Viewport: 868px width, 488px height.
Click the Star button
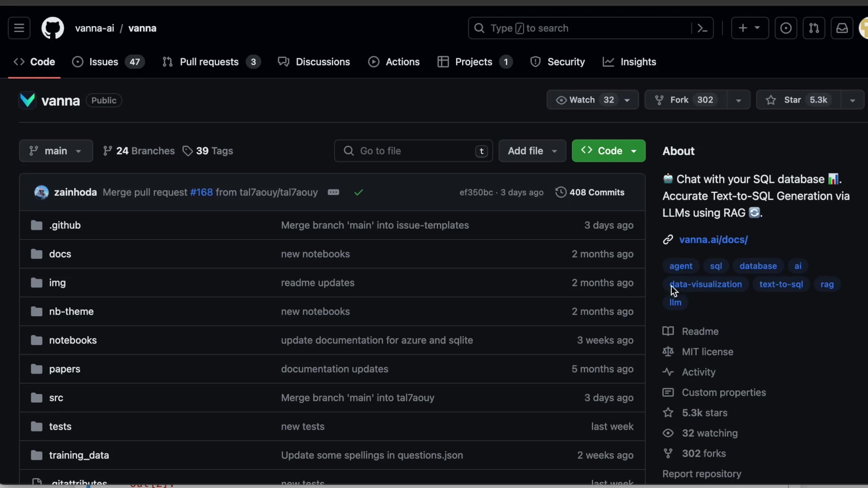coord(798,100)
